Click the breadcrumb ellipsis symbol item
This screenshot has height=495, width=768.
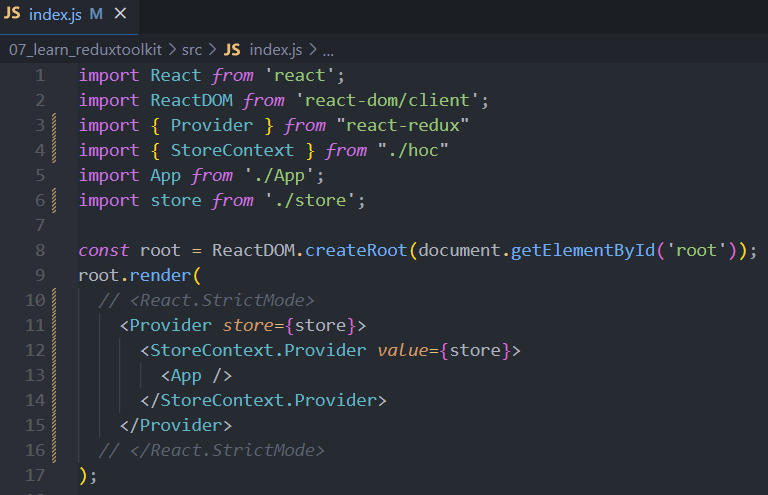click(x=328, y=50)
